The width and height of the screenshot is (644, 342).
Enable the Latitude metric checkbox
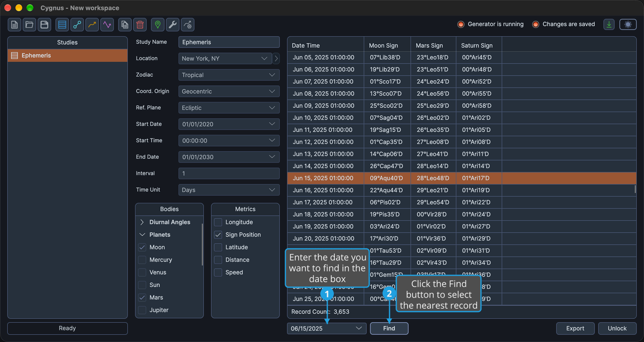(218, 247)
